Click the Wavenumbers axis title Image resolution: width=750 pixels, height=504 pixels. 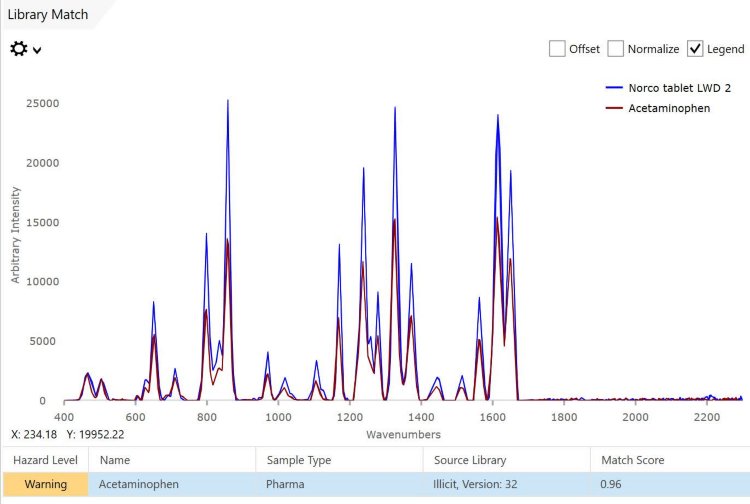(x=403, y=434)
